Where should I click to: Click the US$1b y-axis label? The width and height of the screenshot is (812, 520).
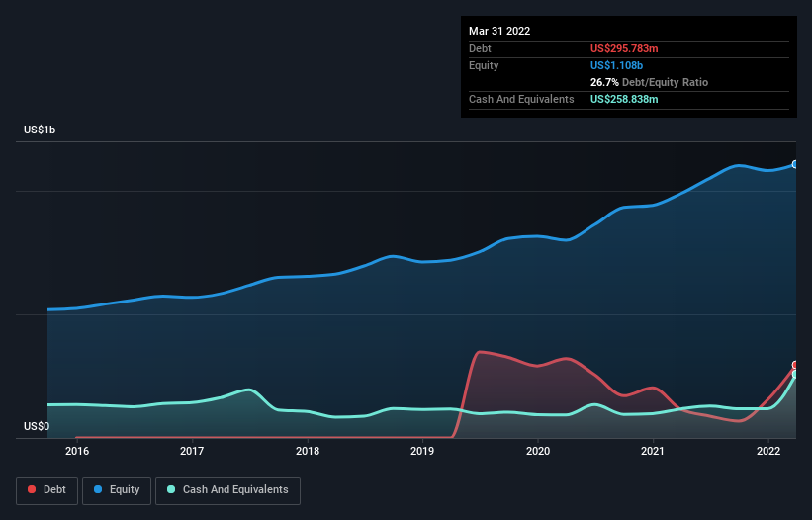click(x=40, y=130)
